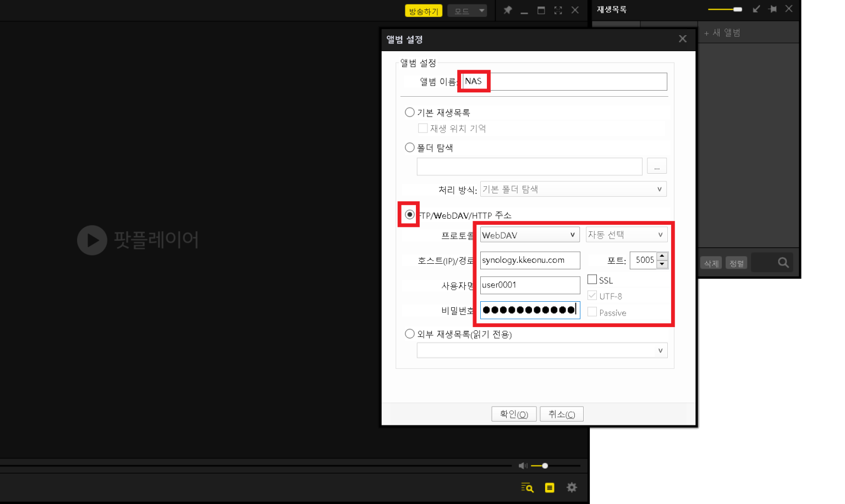Open settings with the gear icon
This screenshot has width=845, height=504.
pos(572,488)
